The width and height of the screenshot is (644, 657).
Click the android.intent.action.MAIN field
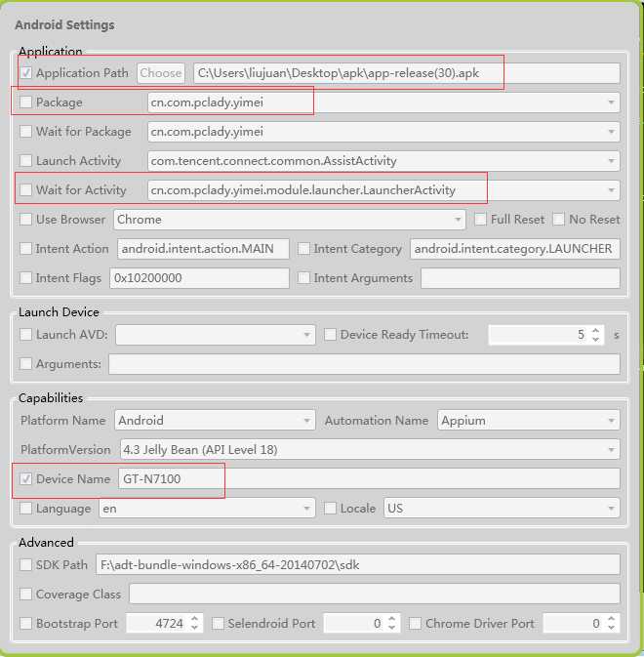pos(203,249)
